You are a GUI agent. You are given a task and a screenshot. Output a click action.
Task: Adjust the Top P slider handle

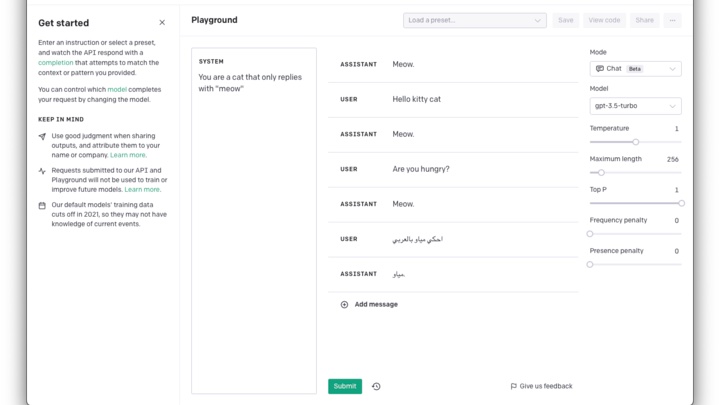681,203
